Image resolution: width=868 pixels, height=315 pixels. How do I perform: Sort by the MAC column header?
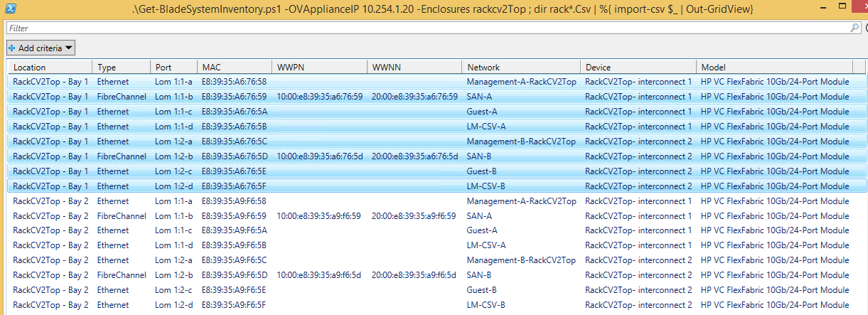tap(235, 67)
